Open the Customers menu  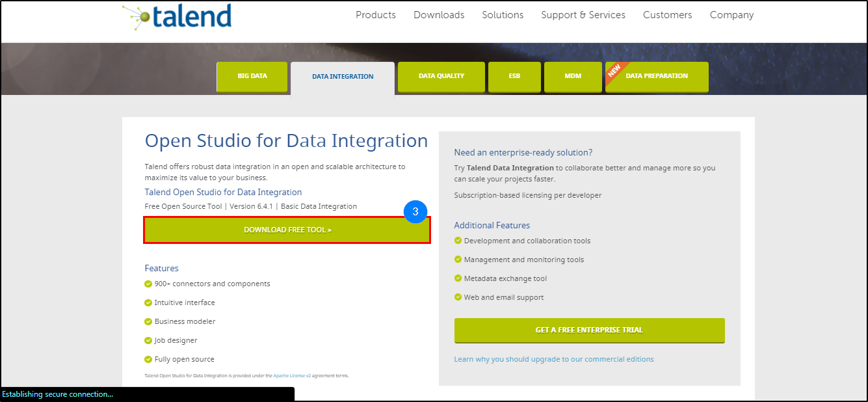coord(668,15)
